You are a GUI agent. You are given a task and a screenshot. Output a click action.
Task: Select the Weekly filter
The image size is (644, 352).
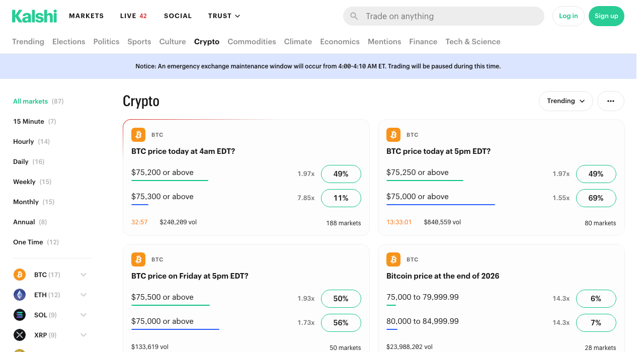tap(32, 182)
